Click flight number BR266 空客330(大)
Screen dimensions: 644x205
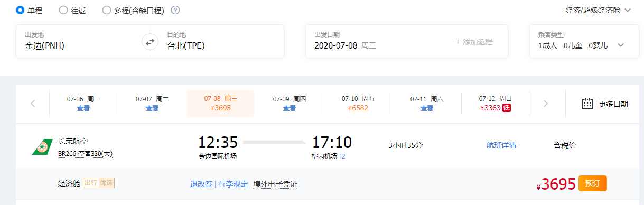(x=85, y=154)
